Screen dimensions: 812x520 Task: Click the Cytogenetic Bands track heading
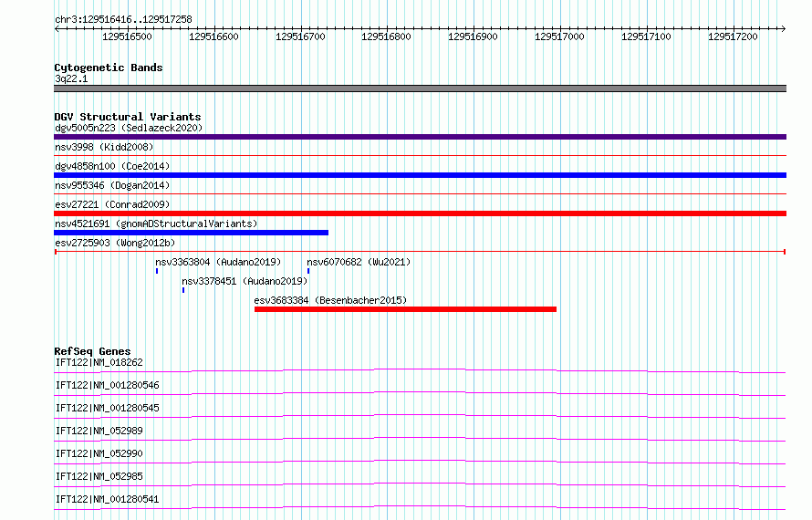(109, 68)
